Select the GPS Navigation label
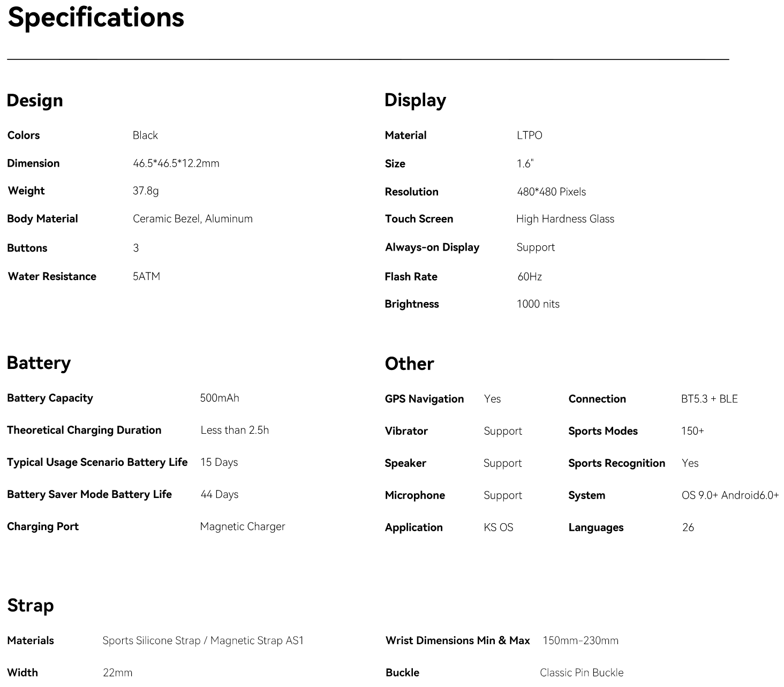This screenshot has width=784, height=687. click(424, 399)
